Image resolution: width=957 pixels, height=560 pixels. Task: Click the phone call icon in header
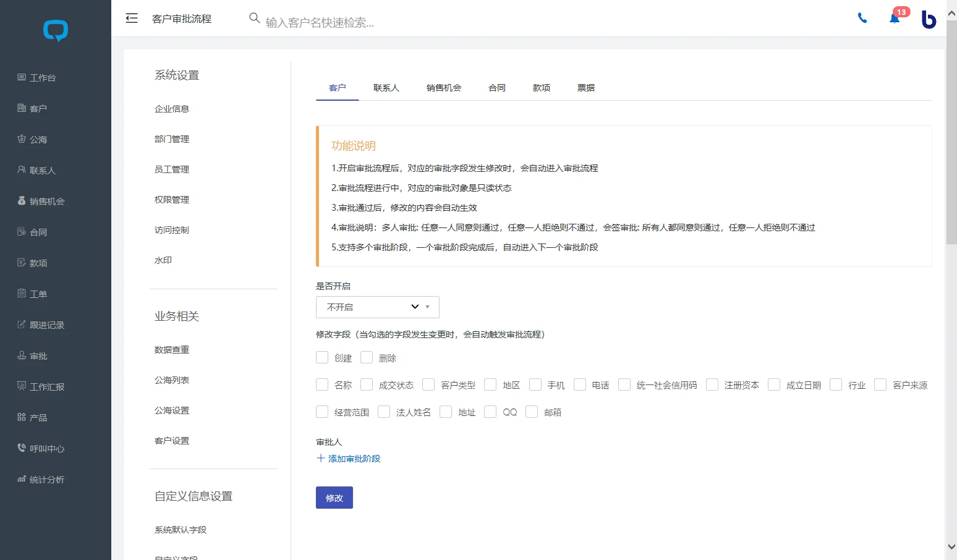coord(862,19)
